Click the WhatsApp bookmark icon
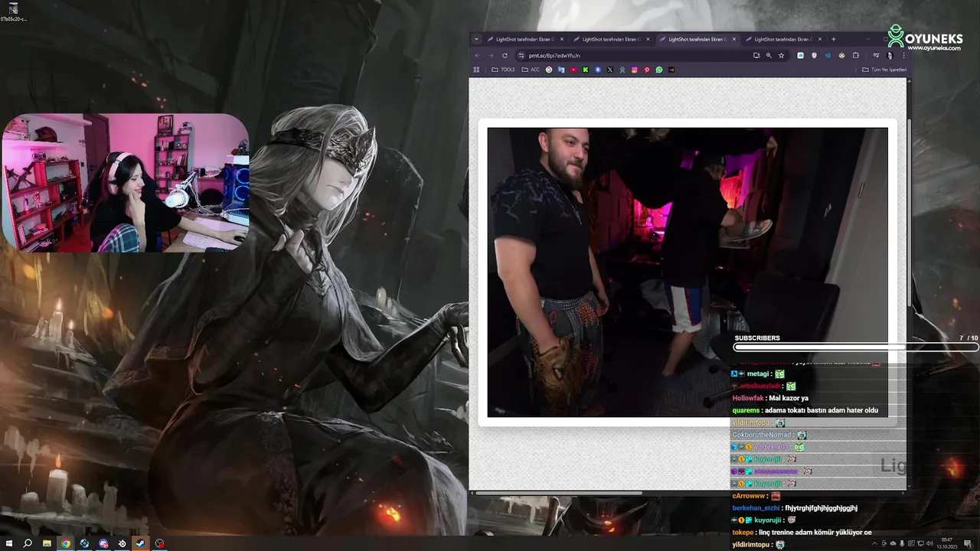The height and width of the screenshot is (551, 980). pyautogui.click(x=659, y=70)
